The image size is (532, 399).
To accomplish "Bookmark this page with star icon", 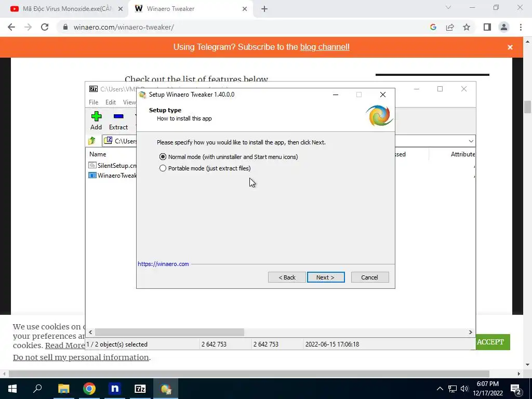I will click(467, 27).
